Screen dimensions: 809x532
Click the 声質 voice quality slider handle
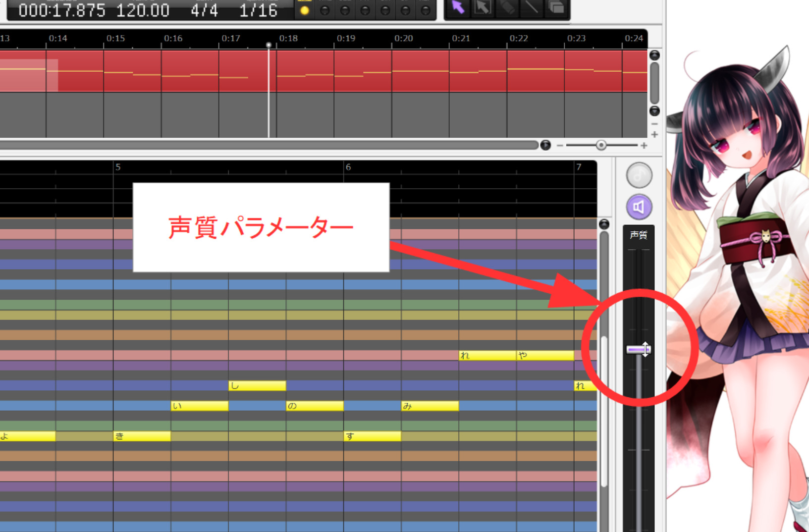click(x=638, y=350)
